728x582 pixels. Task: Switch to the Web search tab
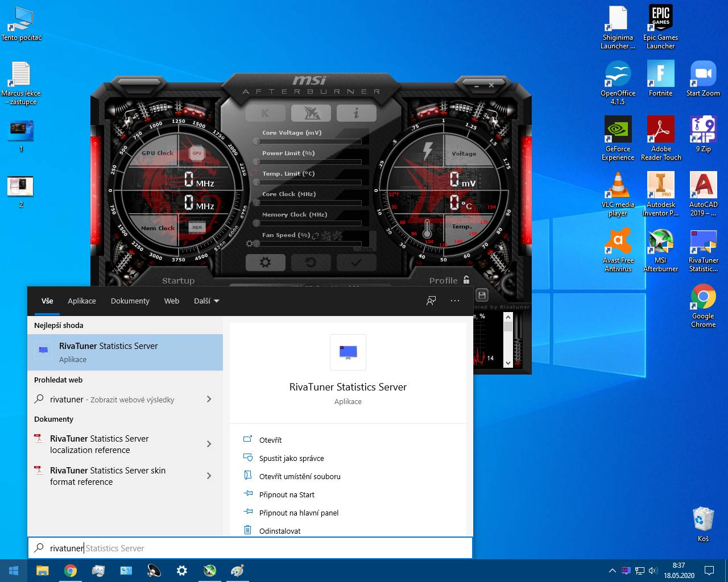click(x=172, y=301)
